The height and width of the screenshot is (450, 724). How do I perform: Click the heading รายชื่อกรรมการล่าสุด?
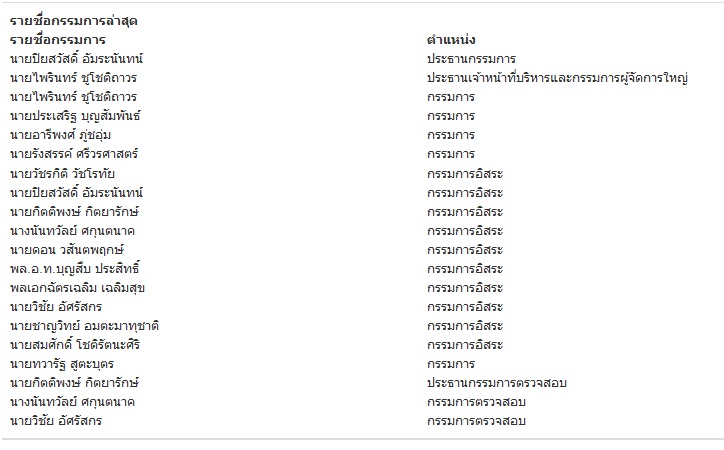(x=73, y=21)
